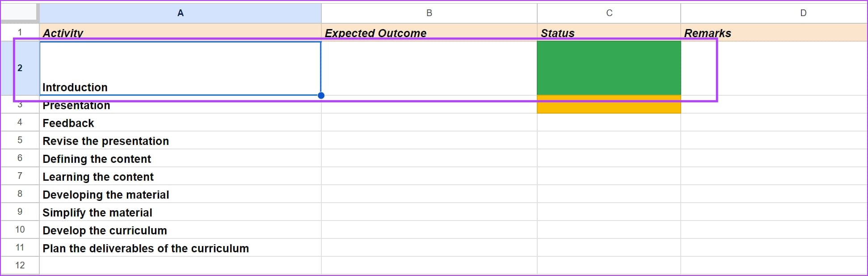Select the Introduction cell

[180, 68]
